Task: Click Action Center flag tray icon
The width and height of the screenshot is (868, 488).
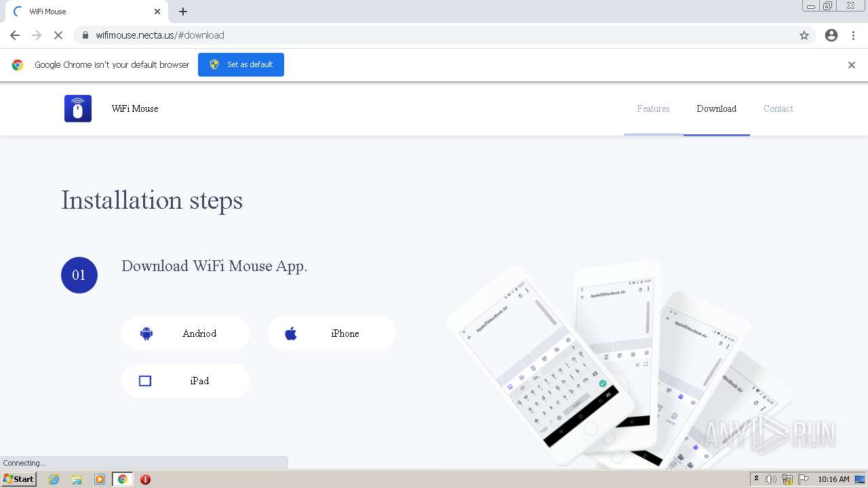Action: click(804, 479)
